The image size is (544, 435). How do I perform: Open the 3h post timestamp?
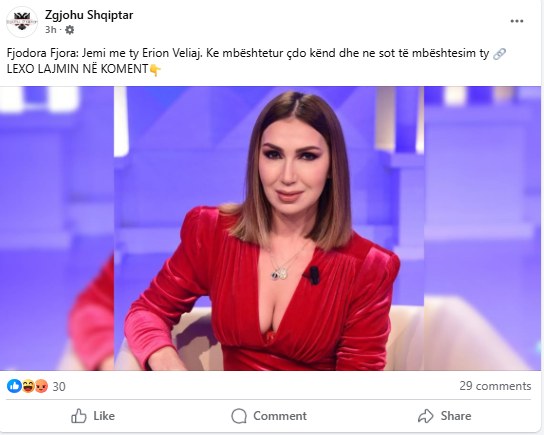click(x=50, y=30)
